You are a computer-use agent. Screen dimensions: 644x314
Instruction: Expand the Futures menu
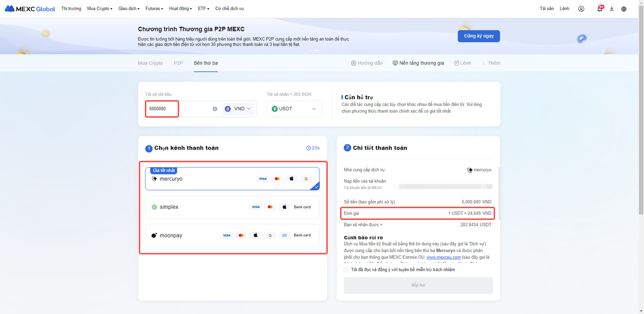pos(154,9)
